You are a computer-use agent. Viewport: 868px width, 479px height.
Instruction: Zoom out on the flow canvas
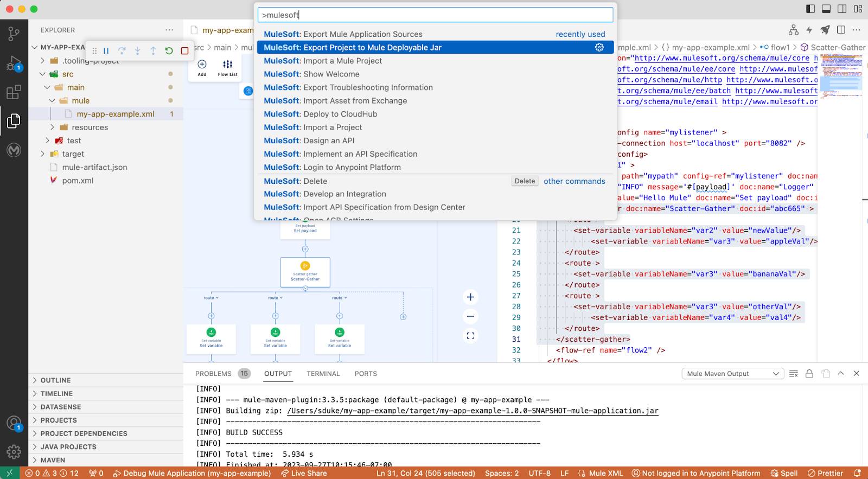(x=470, y=316)
